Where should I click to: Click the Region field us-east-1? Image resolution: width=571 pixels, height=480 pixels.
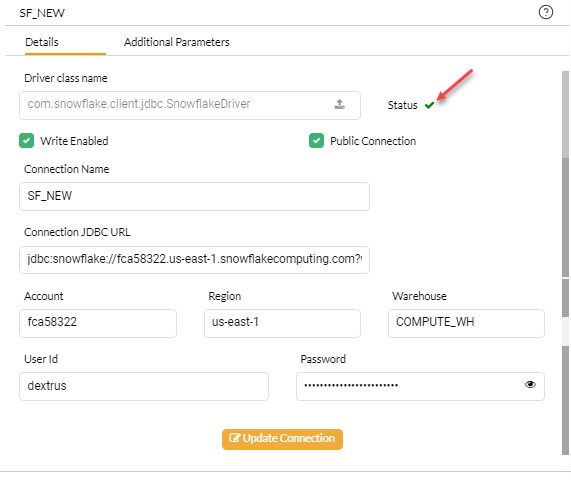point(282,323)
